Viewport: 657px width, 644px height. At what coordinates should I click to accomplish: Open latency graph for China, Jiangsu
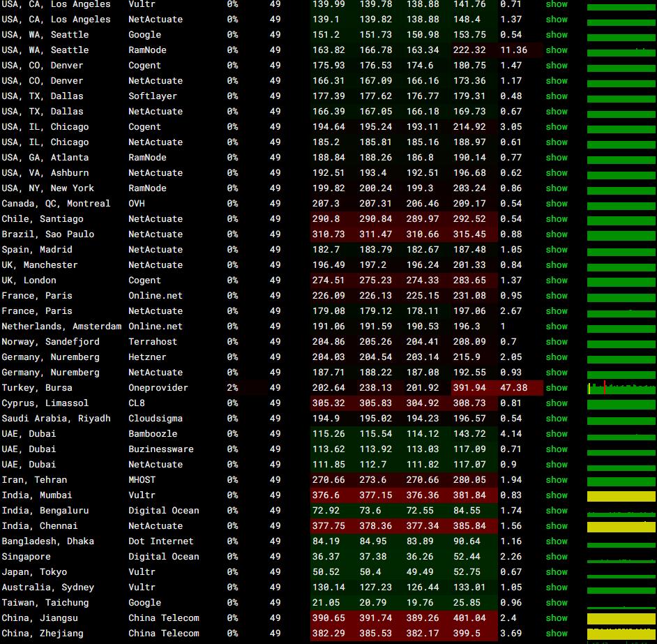[x=622, y=620]
